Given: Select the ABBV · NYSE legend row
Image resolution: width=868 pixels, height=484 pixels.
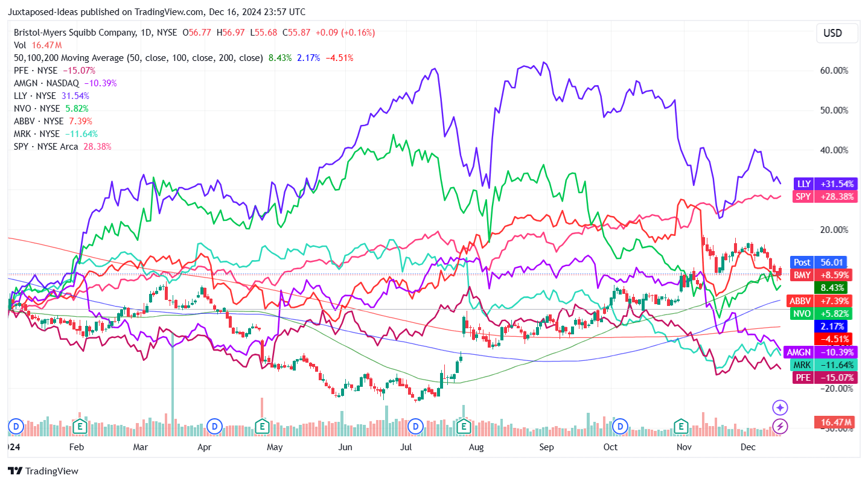Looking at the screenshot, I should [x=53, y=121].
